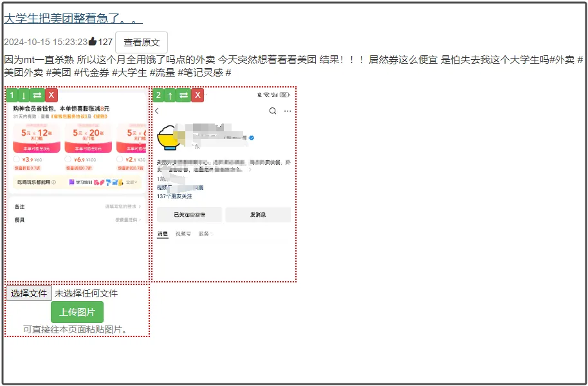Click the timestamp 2024-10-15 15:23:23
Viewport: 588px width, 386px height.
(46, 42)
